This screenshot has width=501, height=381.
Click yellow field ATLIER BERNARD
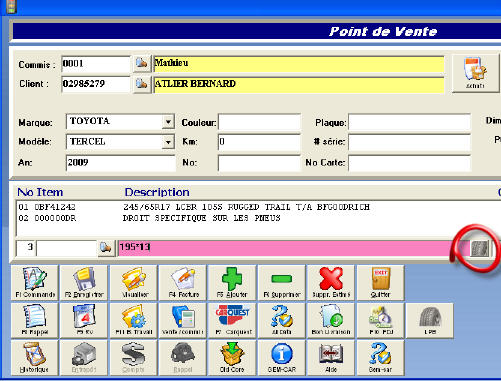299,85
